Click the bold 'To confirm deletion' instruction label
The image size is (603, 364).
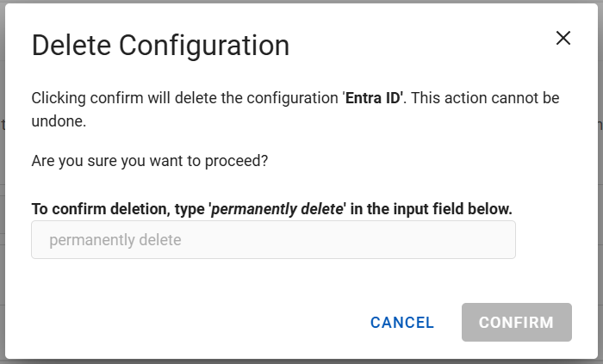(x=103, y=208)
